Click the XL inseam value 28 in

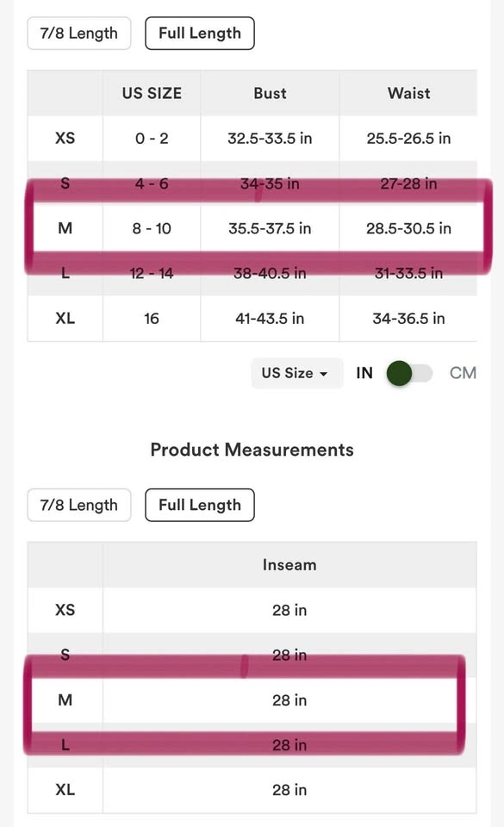tap(289, 790)
